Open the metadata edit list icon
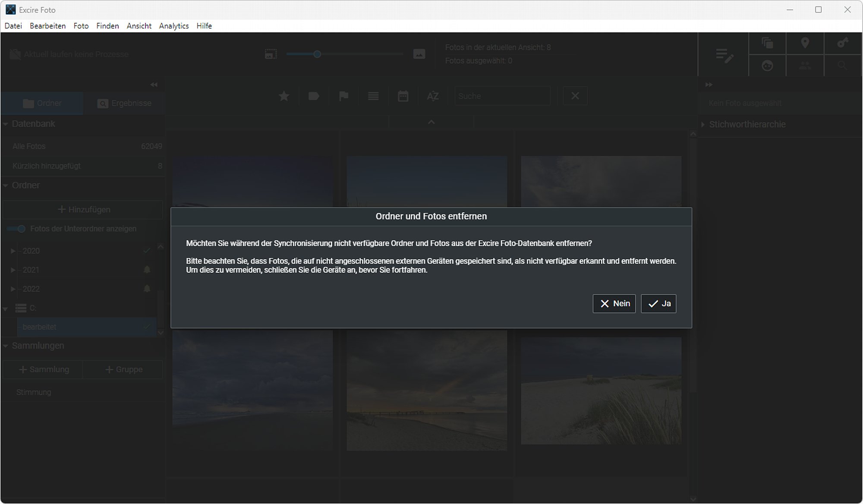The image size is (863, 504). click(724, 56)
